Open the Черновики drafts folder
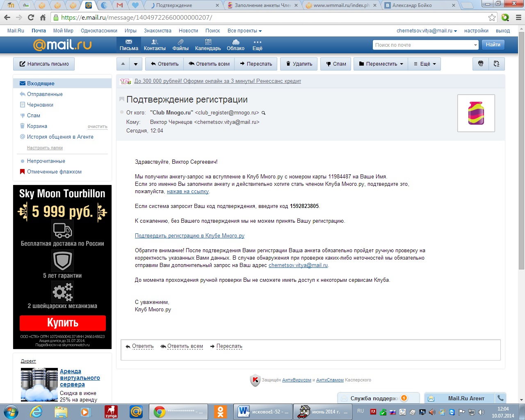 (40, 105)
